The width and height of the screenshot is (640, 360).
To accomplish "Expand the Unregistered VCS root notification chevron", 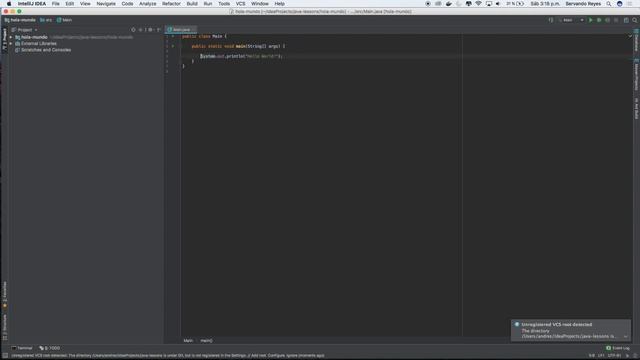I will pos(625,337).
